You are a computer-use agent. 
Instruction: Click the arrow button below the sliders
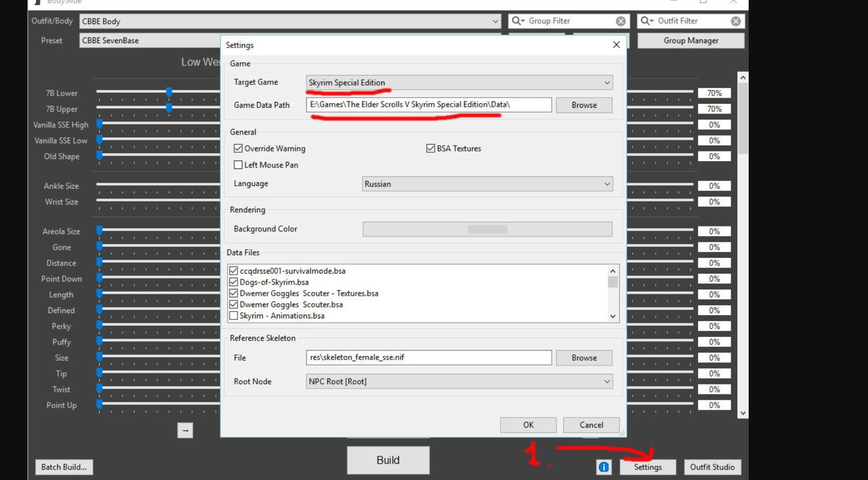pos(185,430)
